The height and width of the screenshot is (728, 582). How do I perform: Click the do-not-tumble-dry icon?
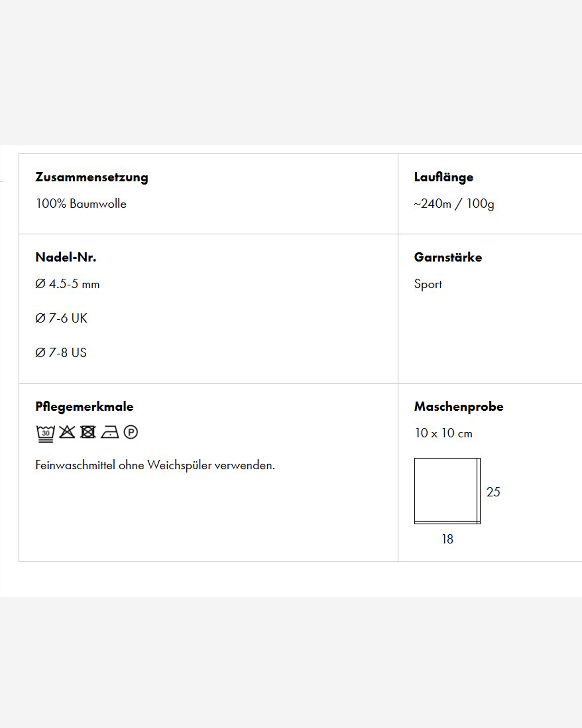pos(88,432)
